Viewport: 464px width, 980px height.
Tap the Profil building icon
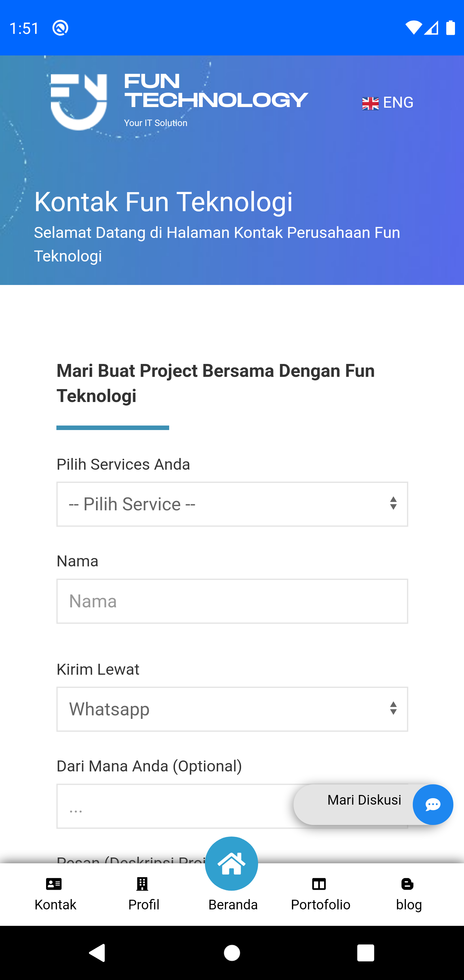pyautogui.click(x=142, y=884)
